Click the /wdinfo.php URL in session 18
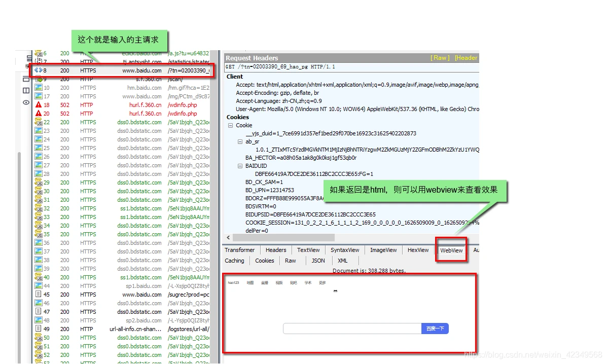The image size is (607, 364). pyautogui.click(x=183, y=105)
